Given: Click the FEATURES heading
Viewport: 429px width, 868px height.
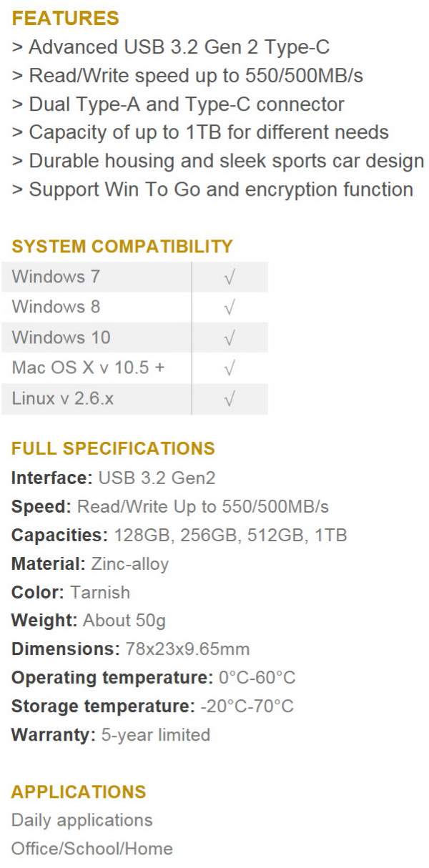Looking at the screenshot, I should click(65, 19).
